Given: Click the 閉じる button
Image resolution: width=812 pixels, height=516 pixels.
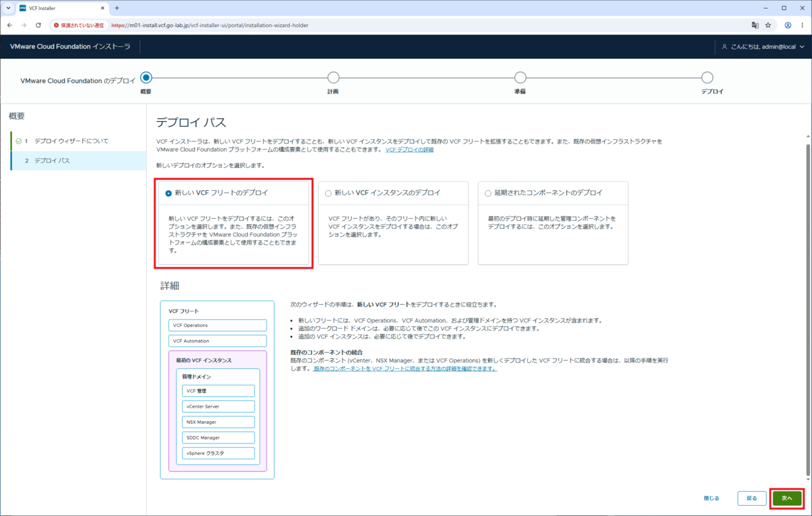Looking at the screenshot, I should tap(711, 498).
